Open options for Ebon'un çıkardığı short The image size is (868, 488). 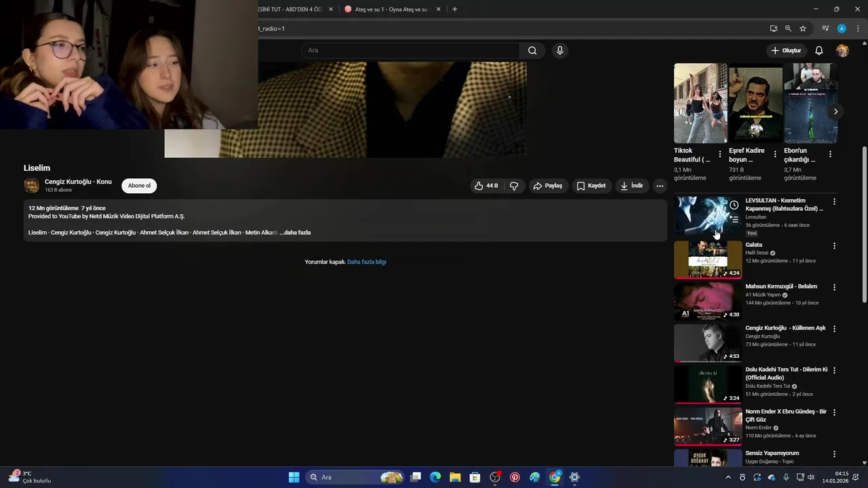point(830,155)
